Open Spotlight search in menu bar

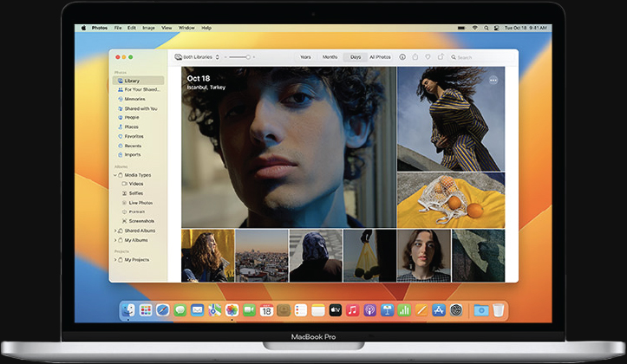tap(487, 28)
